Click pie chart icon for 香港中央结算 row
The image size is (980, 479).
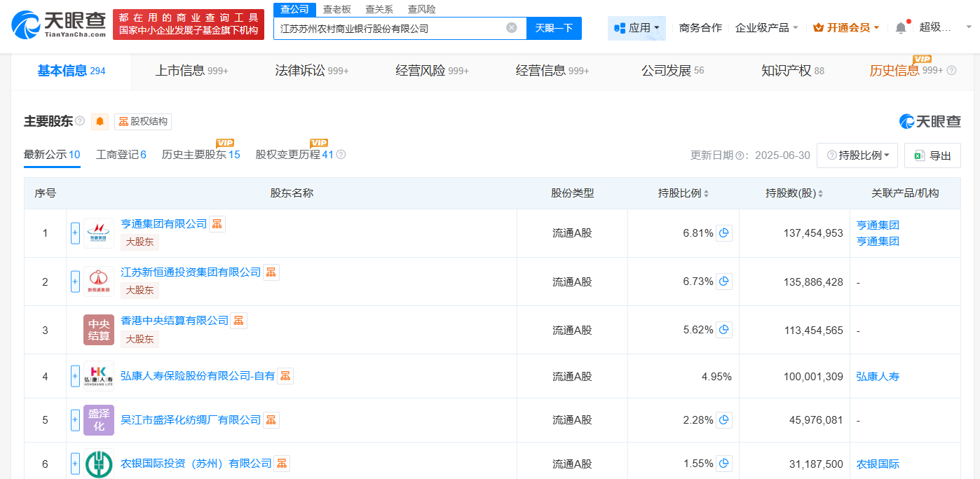coord(725,329)
